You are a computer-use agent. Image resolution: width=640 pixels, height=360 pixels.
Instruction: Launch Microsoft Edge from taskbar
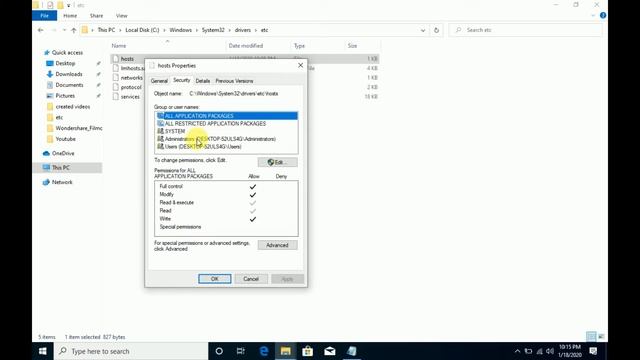[x=264, y=351]
